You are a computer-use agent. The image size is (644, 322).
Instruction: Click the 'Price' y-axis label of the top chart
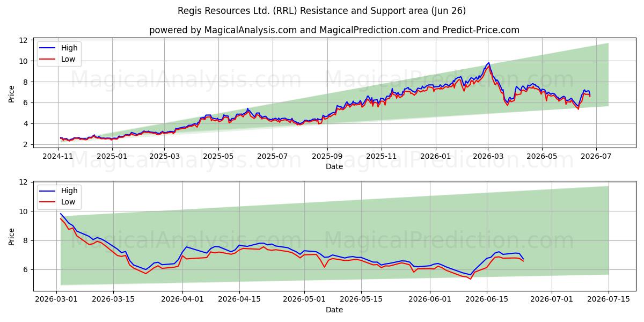tap(12, 92)
